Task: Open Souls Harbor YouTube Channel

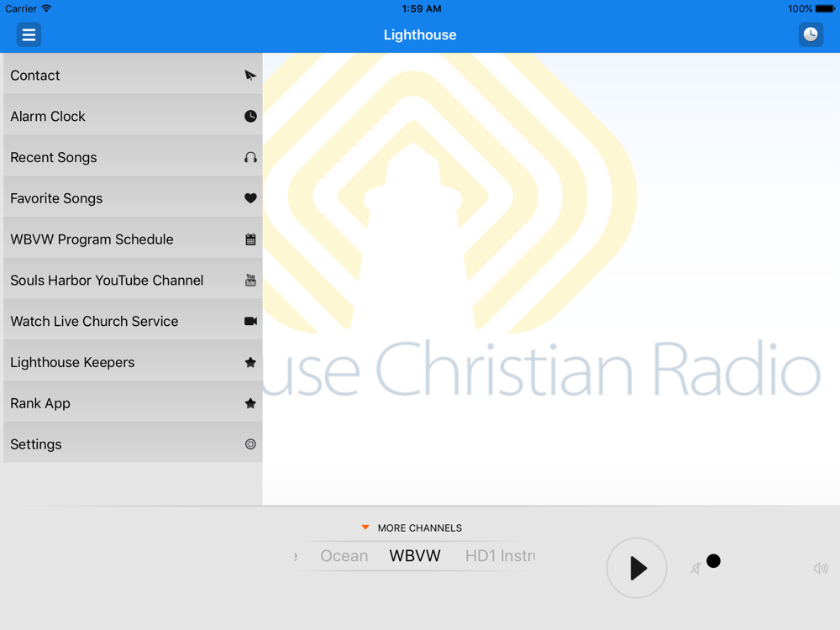Action: (x=133, y=279)
